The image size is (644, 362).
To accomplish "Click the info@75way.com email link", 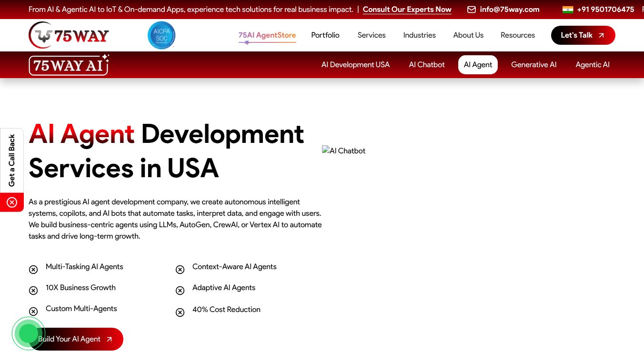I will (510, 10).
